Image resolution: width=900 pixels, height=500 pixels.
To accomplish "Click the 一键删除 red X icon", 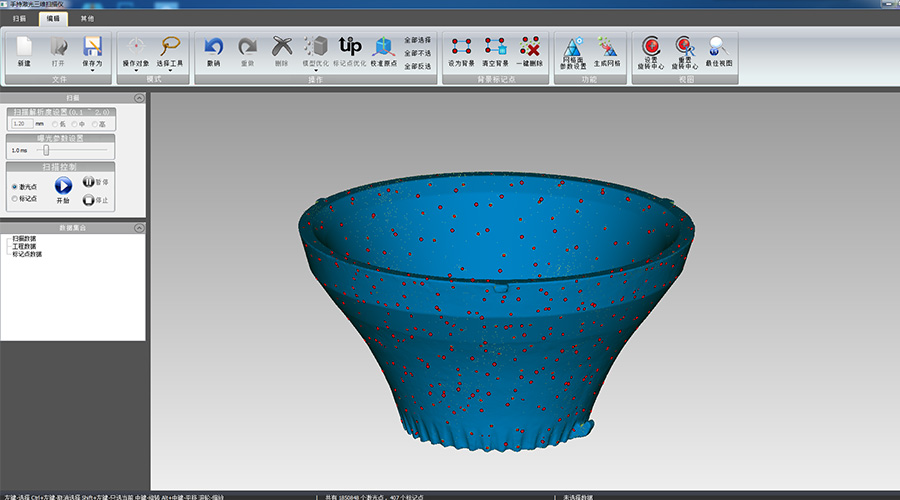I will tap(530, 47).
